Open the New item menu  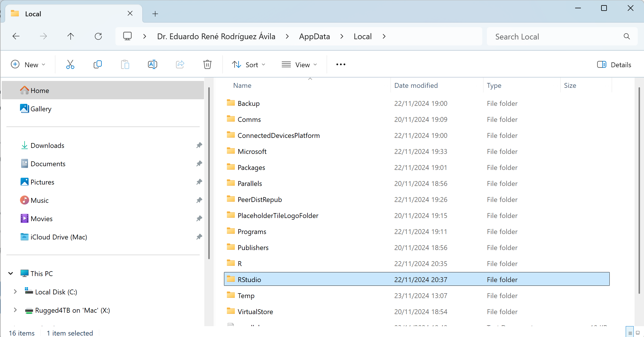(28, 65)
